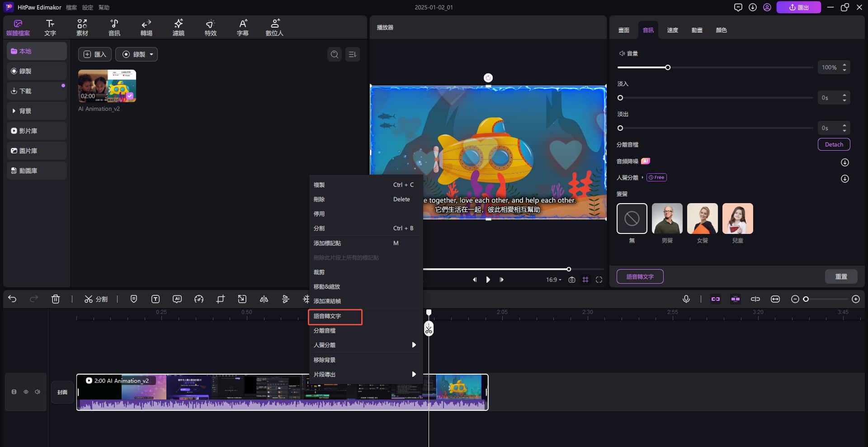Open the 字幕 (Subtitles) panel

click(x=243, y=27)
